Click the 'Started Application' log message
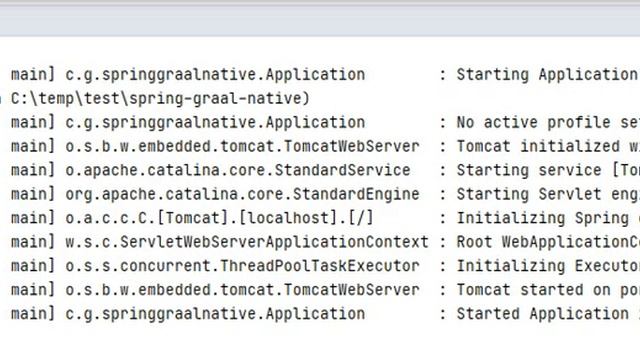This screenshot has width=640, height=360. pos(548,314)
